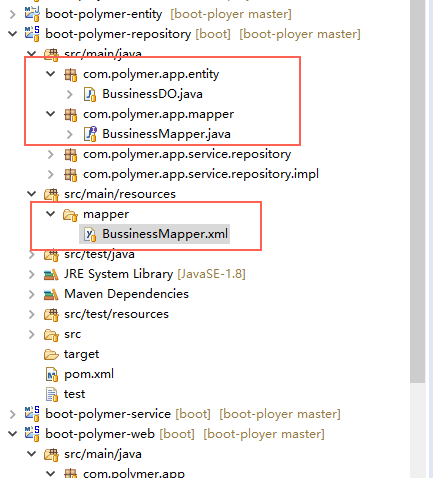
Task: Select the BussinessDO.java file name
Action: (152, 94)
